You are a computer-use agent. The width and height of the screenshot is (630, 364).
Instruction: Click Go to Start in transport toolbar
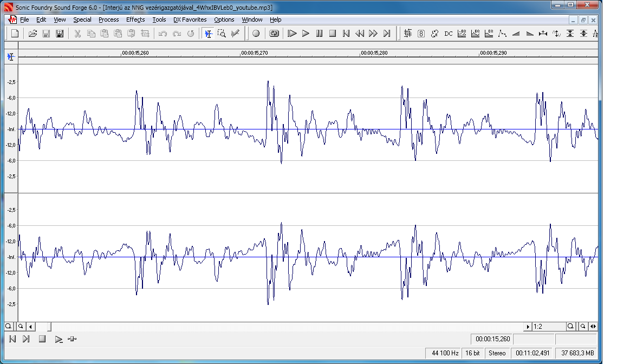(x=346, y=34)
